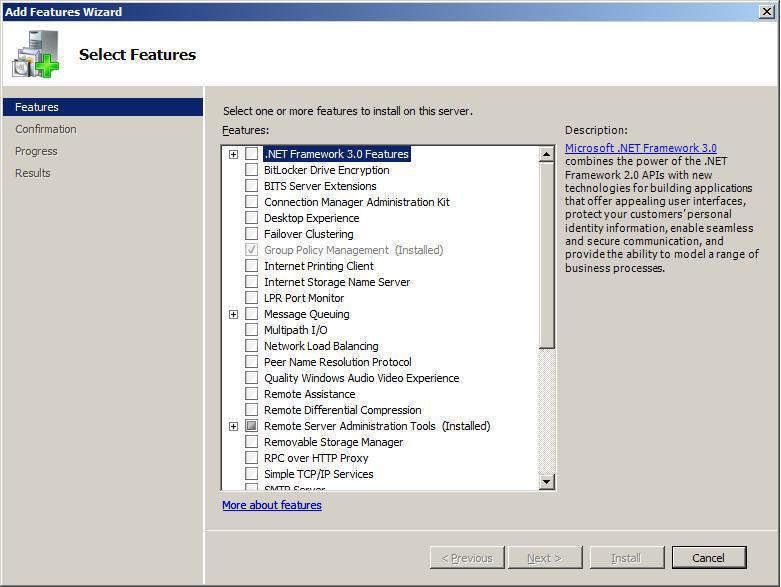
Task: Check the Peer Name Resolution Protocol checkbox
Action: (252, 361)
